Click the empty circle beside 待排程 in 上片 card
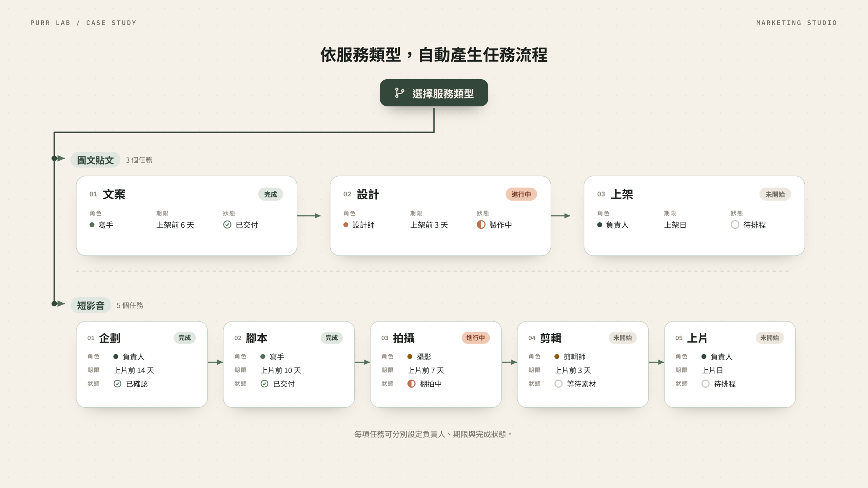Image resolution: width=868 pixels, height=488 pixels. [705, 384]
